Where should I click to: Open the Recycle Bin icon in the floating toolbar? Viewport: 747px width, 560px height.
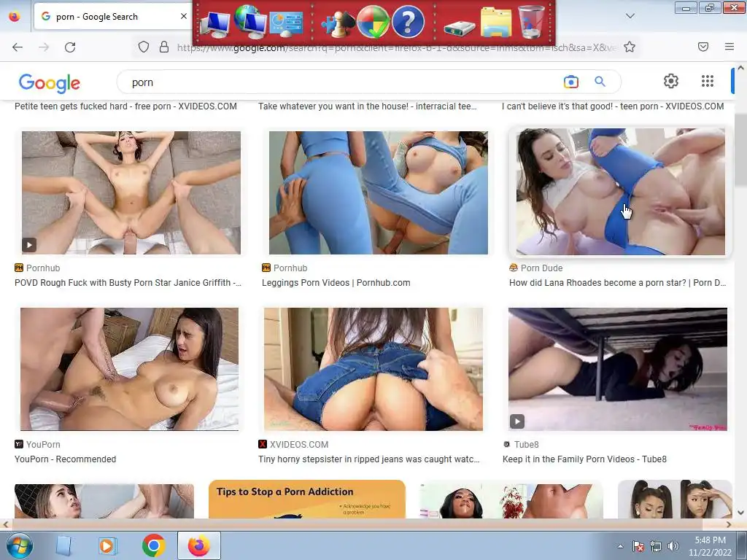pos(531,21)
